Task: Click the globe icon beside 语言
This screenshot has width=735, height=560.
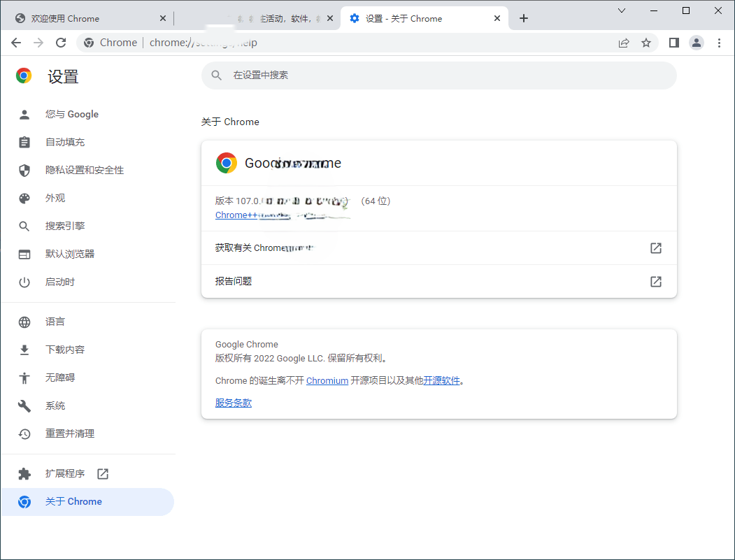Action: [x=24, y=322]
